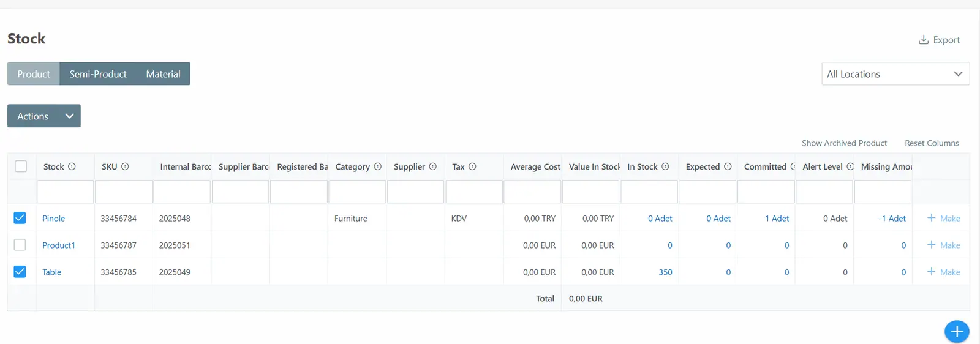Click the KDV tax cell
This screenshot has height=344, width=980.
pyautogui.click(x=459, y=219)
